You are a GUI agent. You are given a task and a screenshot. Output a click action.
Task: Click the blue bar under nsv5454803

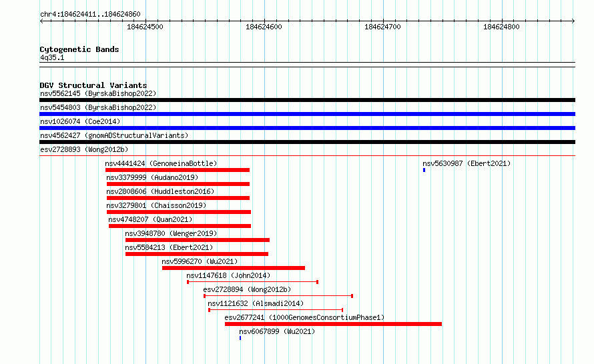[x=307, y=114]
